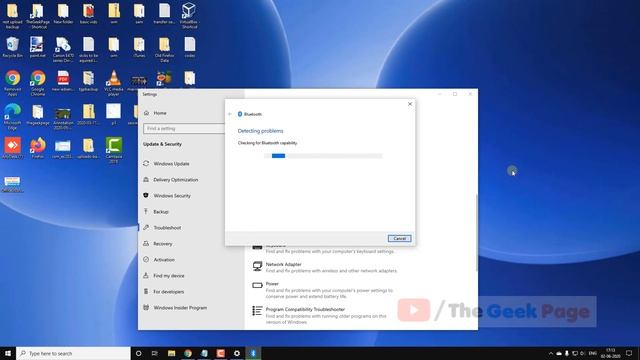Select the New folder desktop icon
The image size is (640, 360).
63,13
